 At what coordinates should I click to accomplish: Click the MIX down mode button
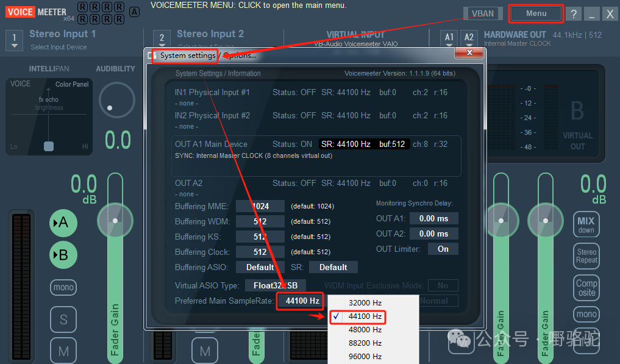tap(586, 224)
